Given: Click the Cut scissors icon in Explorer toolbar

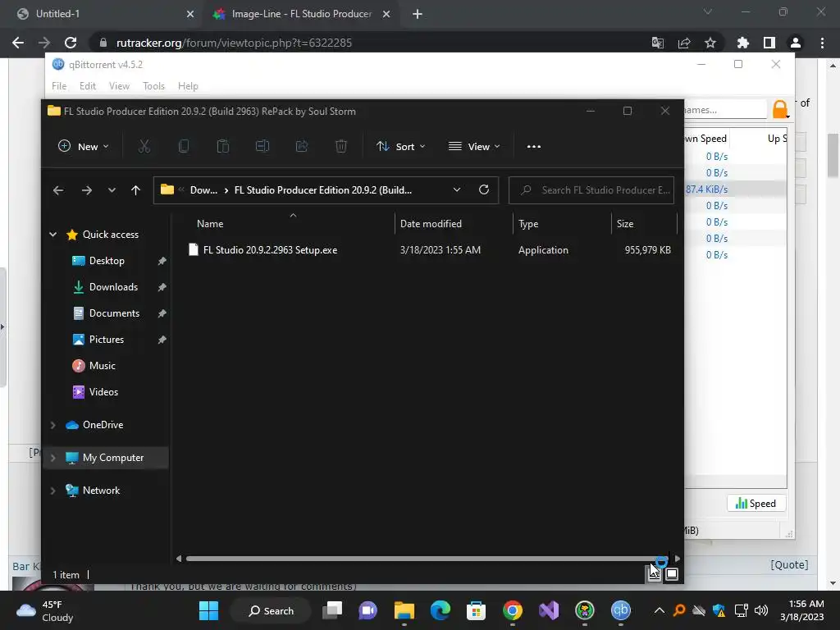Looking at the screenshot, I should (x=144, y=146).
